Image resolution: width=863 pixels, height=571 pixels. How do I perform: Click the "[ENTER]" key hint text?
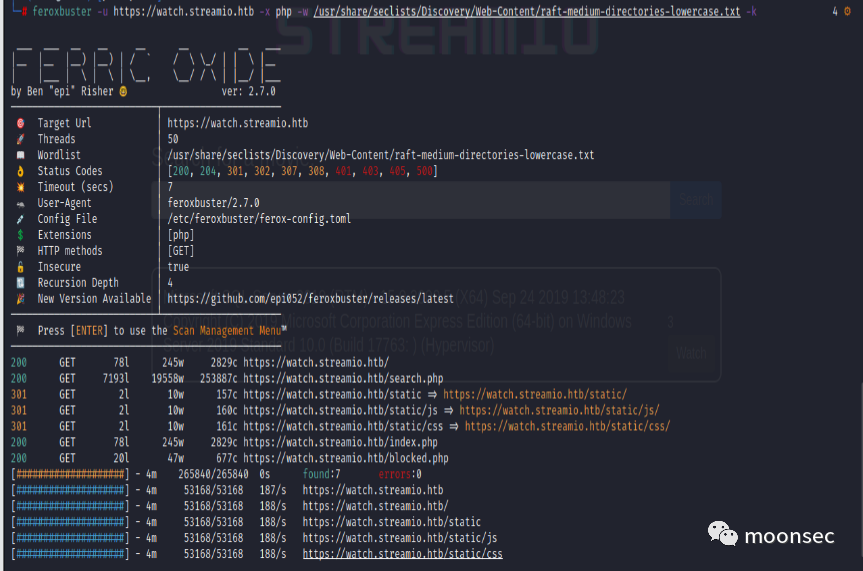point(89,330)
